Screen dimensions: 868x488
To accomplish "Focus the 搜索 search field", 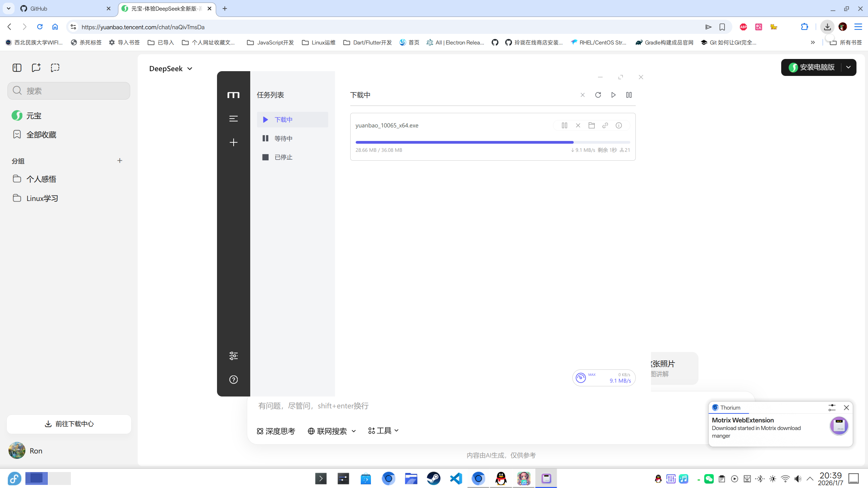I will pos(69,91).
